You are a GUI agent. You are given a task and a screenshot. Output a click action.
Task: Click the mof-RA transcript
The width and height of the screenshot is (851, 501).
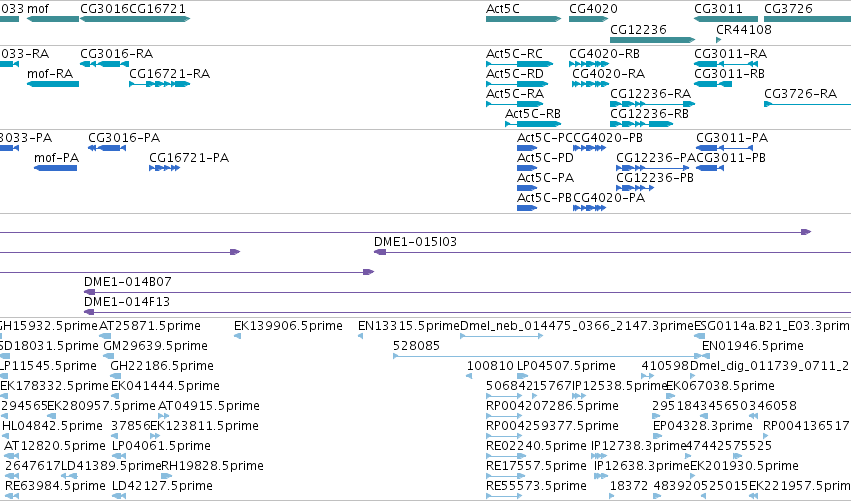pos(53,84)
